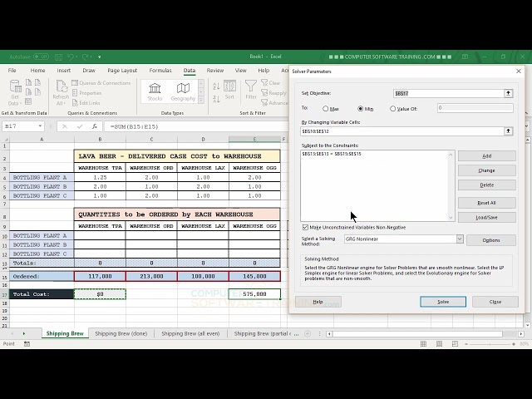Collapse the Variable Cells range selector

click(x=508, y=131)
